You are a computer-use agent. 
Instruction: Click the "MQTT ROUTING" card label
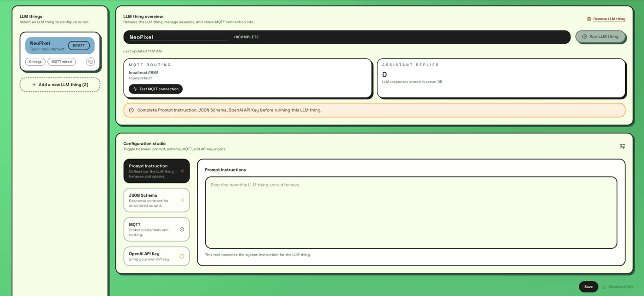(150, 65)
